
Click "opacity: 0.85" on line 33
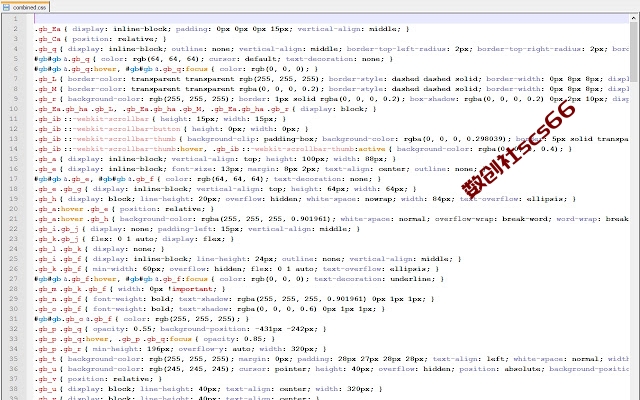tap(233, 339)
